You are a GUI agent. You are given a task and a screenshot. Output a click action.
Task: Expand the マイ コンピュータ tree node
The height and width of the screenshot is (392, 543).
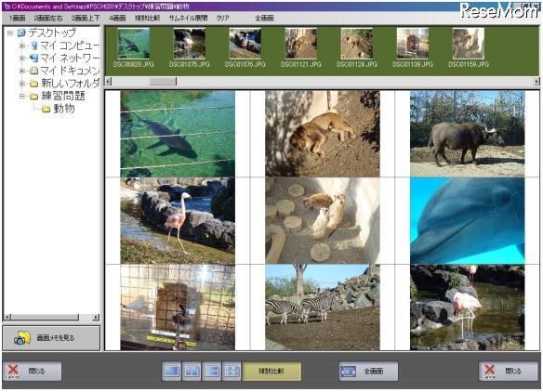pyautogui.click(x=22, y=46)
